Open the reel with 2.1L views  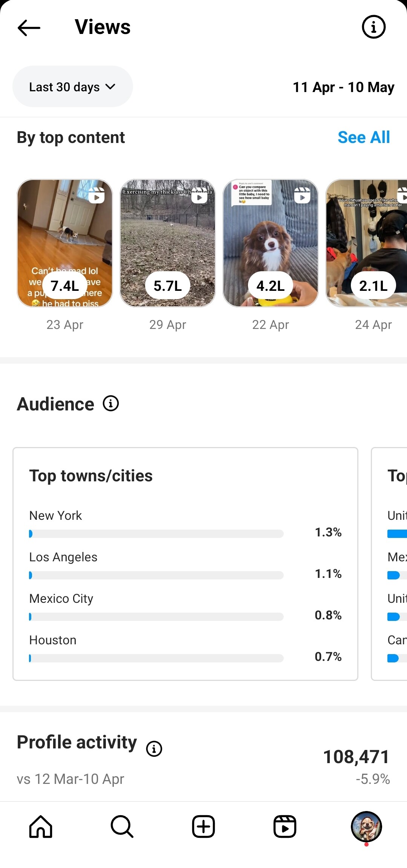tap(366, 243)
